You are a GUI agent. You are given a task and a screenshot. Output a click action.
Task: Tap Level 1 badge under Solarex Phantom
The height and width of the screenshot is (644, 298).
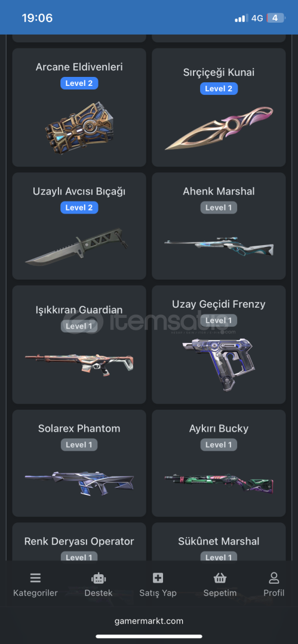[79, 445]
